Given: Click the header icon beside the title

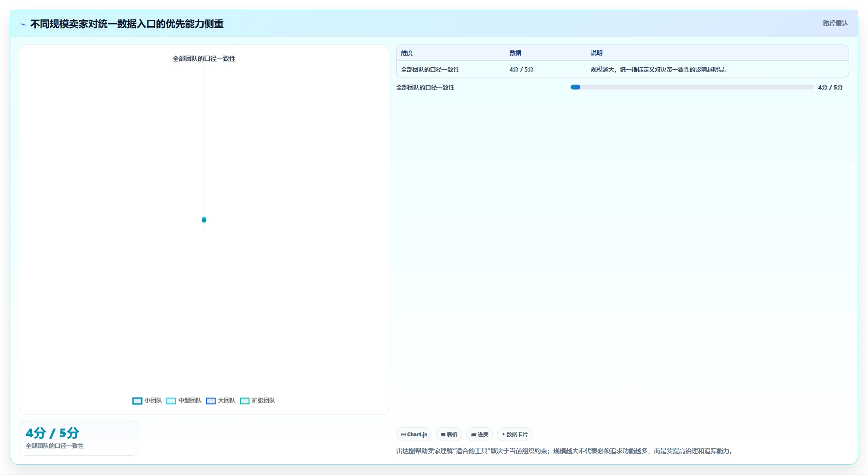Looking at the screenshot, I should [23, 24].
